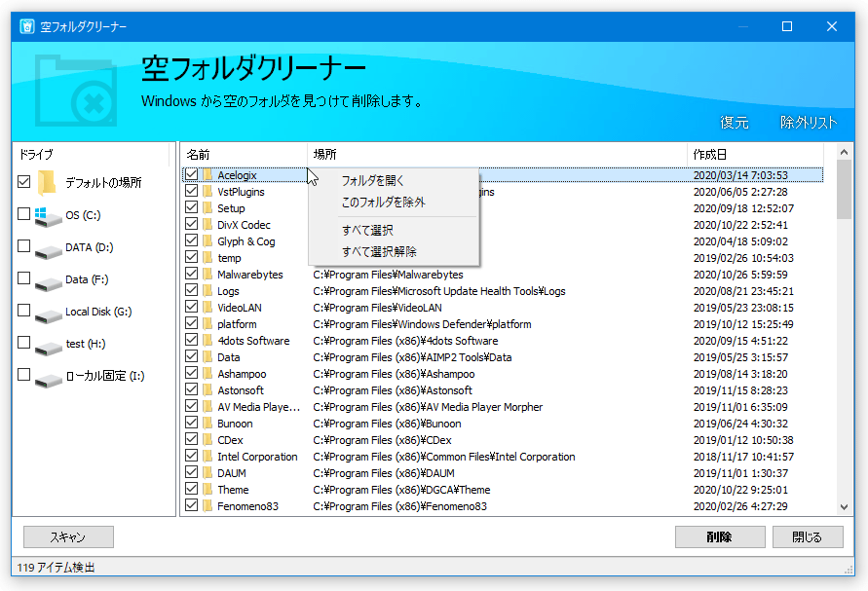868x591 pixels.
Task: Click the list scrollbar up arrow
Action: pyautogui.click(x=844, y=152)
